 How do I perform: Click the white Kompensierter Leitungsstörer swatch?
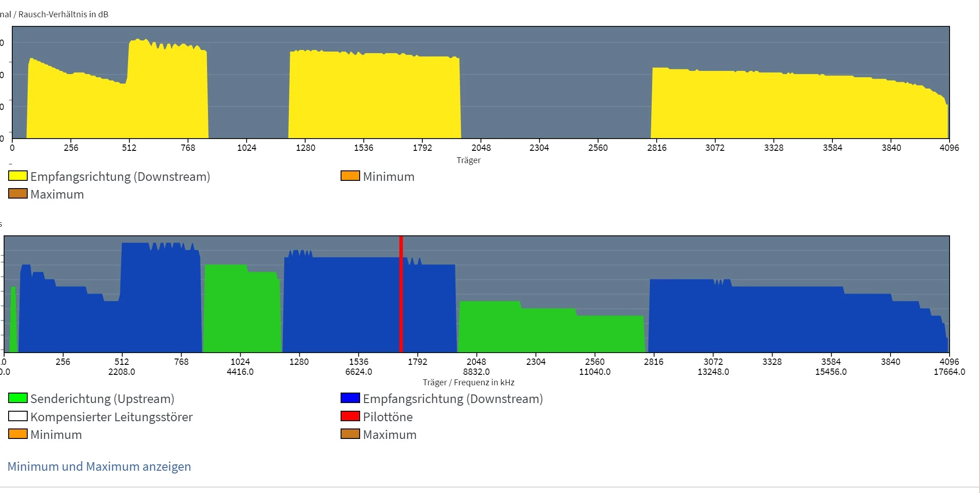pyautogui.click(x=18, y=416)
